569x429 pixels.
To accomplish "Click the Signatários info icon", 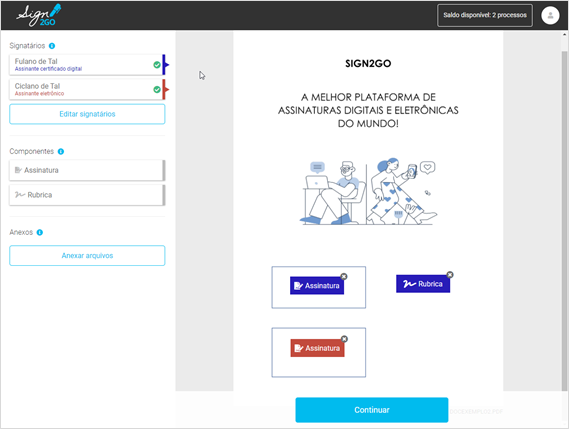I will click(x=52, y=46).
